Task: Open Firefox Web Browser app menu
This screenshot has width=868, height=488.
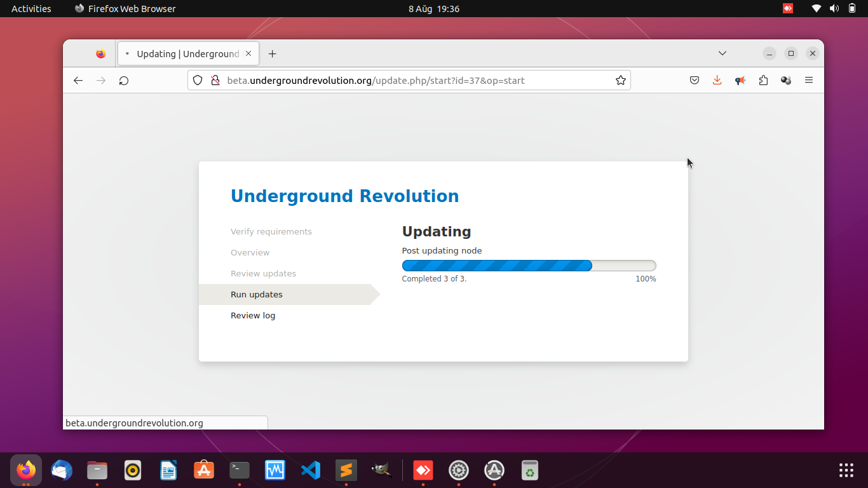Action: coord(125,9)
